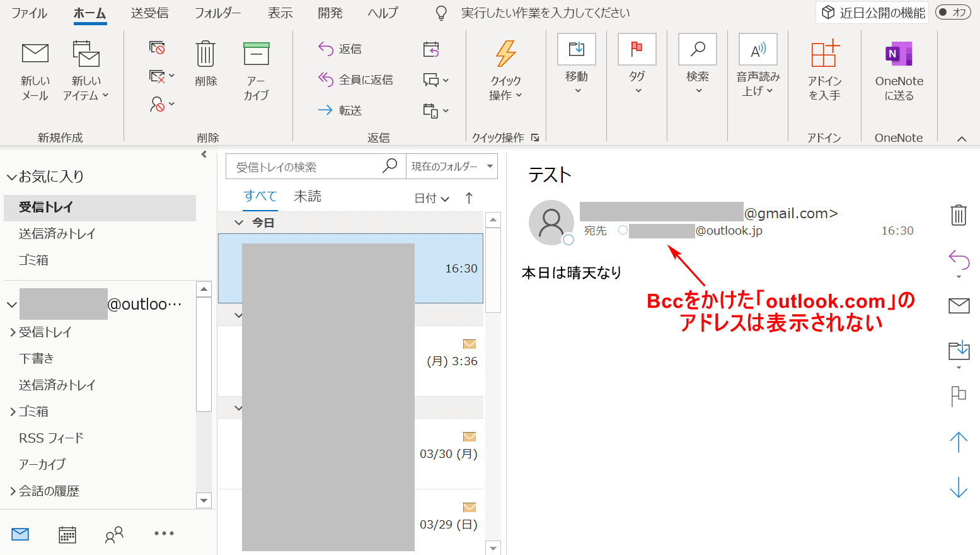Viewport: 980px width, 555px height.
Task: Open the Junk mail dropdown icon
Action: click(x=161, y=103)
